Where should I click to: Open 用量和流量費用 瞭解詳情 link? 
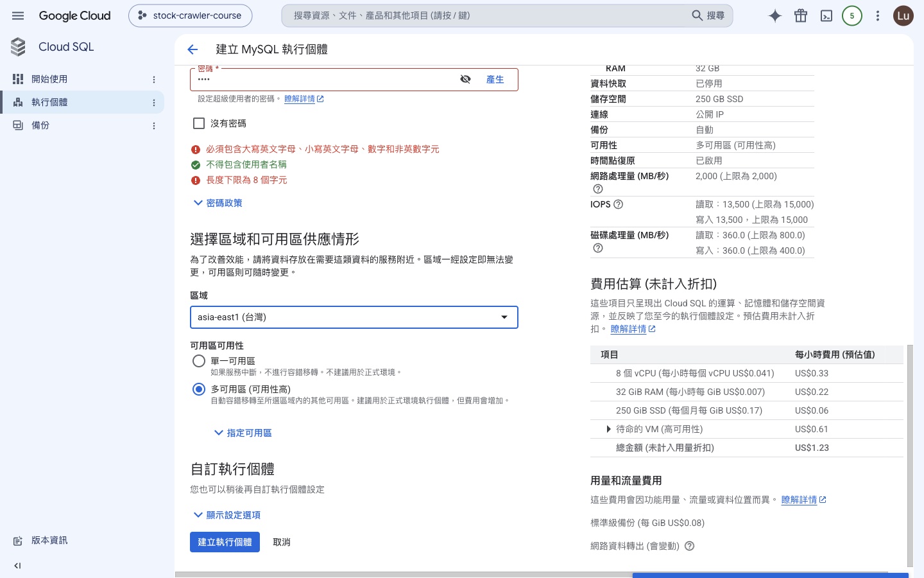tap(803, 500)
